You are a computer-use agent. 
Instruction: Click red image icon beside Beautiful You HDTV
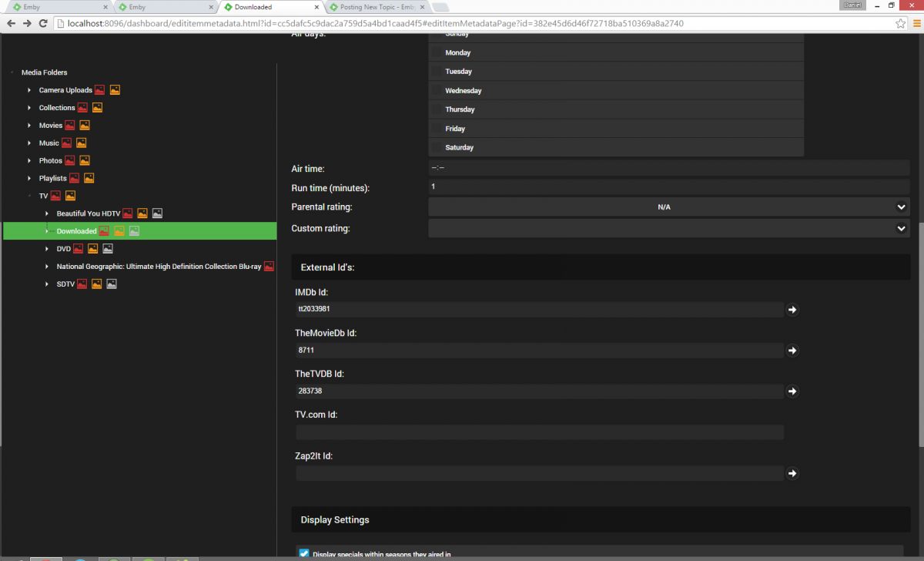tap(128, 213)
